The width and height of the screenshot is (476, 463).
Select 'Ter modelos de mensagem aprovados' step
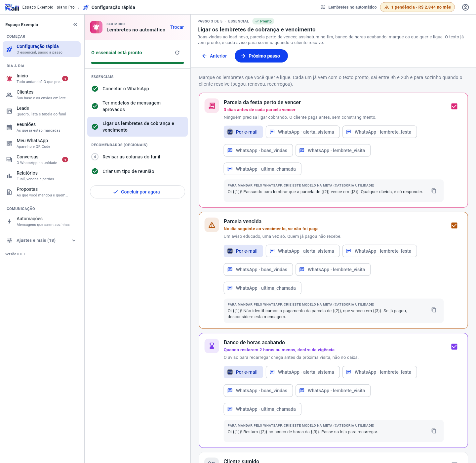[138, 106]
